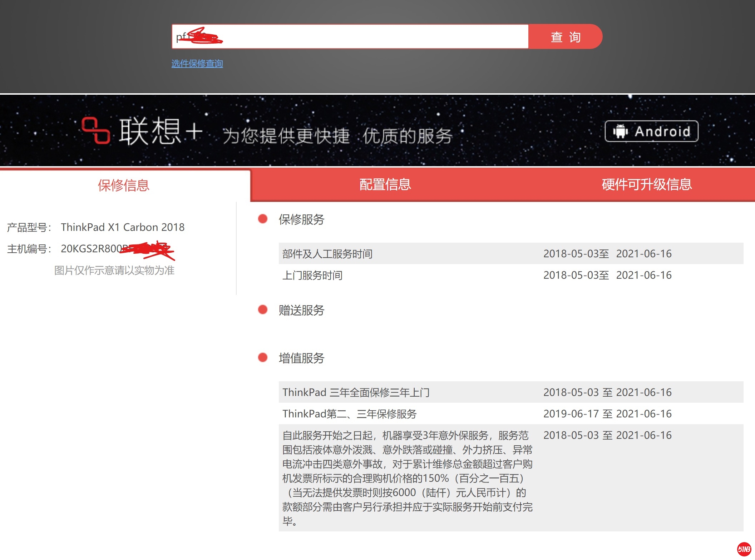Click the red bullet beside 保修服务
This screenshot has height=560, width=755.
coord(263,219)
